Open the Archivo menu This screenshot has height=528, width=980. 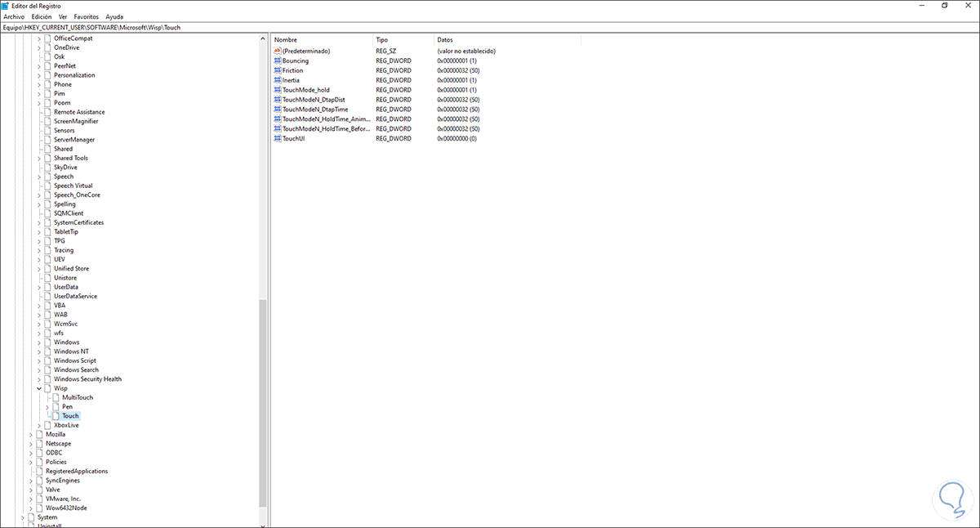click(x=13, y=16)
